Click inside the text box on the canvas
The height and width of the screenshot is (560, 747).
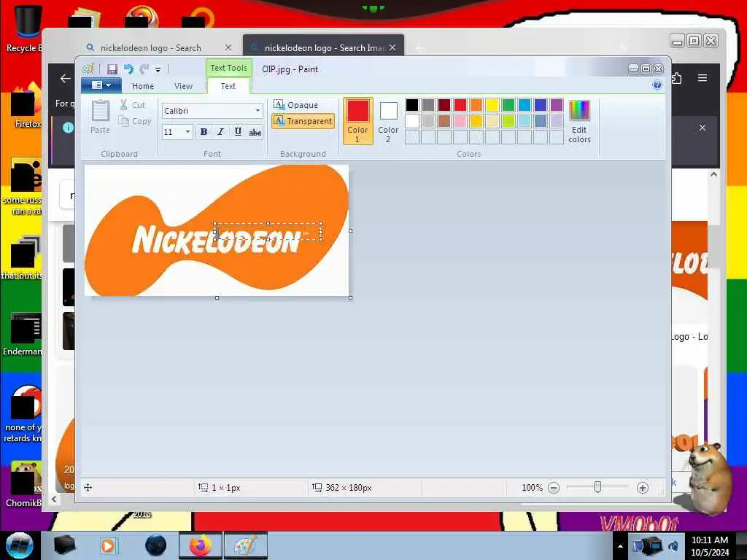click(268, 231)
